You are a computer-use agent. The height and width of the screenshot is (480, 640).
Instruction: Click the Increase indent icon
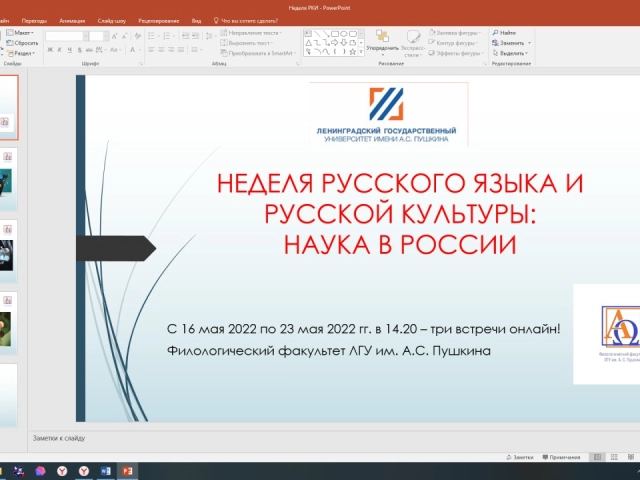point(196,36)
